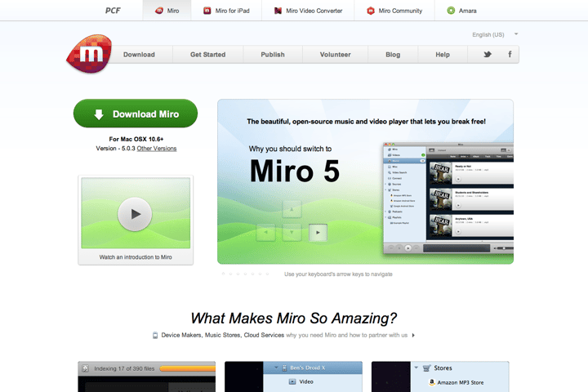The width and height of the screenshot is (588, 392).
Task: Open the Facebook "f" icon link
Action: click(x=510, y=55)
